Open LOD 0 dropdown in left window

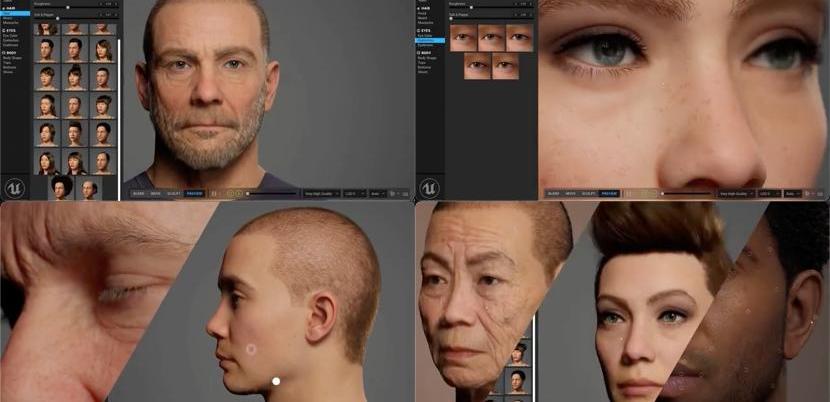tap(354, 192)
